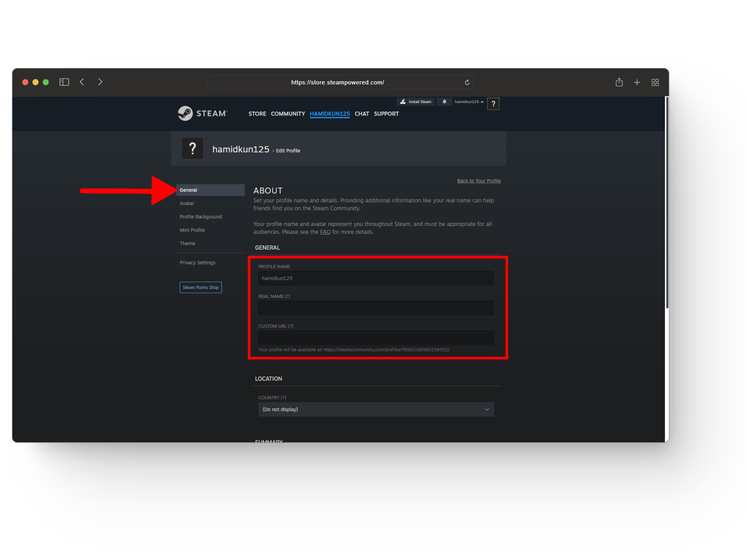Viewport: 747px width, 560px height.
Task: Open a new tab with plus icon
Action: point(637,82)
